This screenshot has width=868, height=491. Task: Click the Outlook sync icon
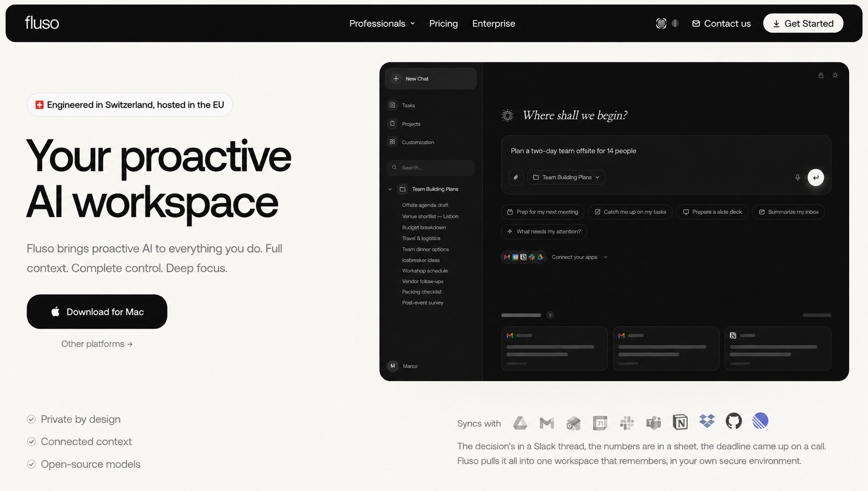pos(573,423)
